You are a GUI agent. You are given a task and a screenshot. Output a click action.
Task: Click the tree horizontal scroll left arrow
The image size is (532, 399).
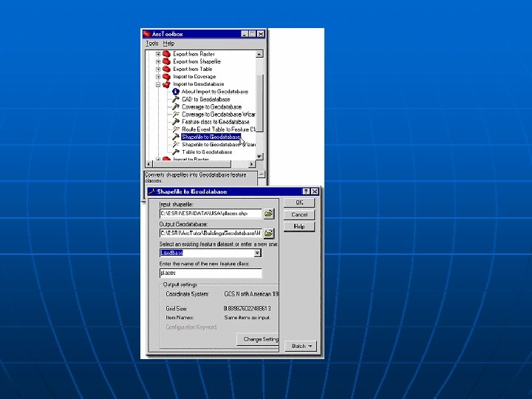[149, 164]
